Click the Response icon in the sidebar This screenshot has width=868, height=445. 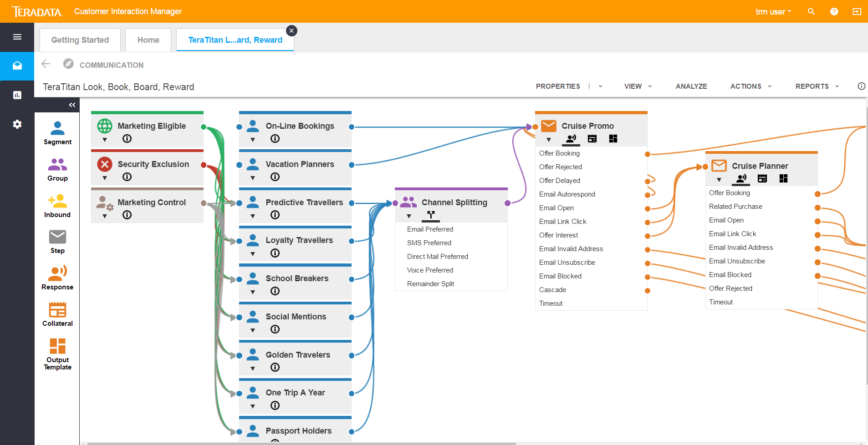[57, 273]
